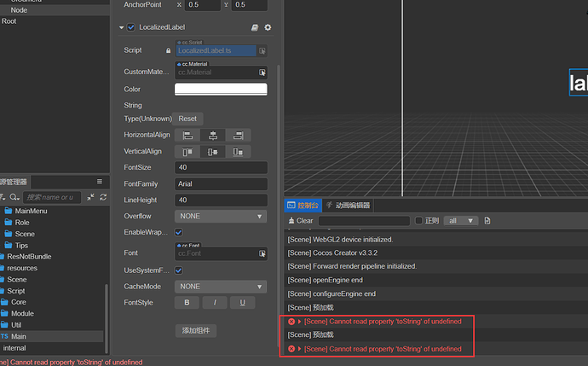Click the FontFamily Arial field
This screenshot has height=366, width=588.
[x=221, y=184]
